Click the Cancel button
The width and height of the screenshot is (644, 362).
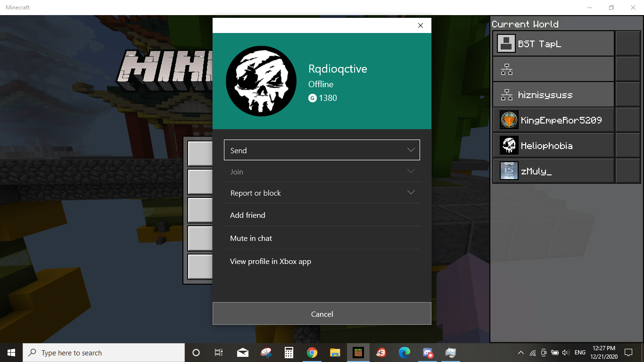pyautogui.click(x=322, y=314)
